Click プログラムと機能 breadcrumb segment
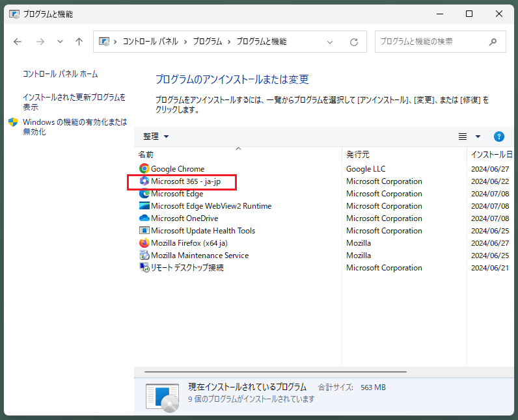518x420 pixels. [x=262, y=42]
